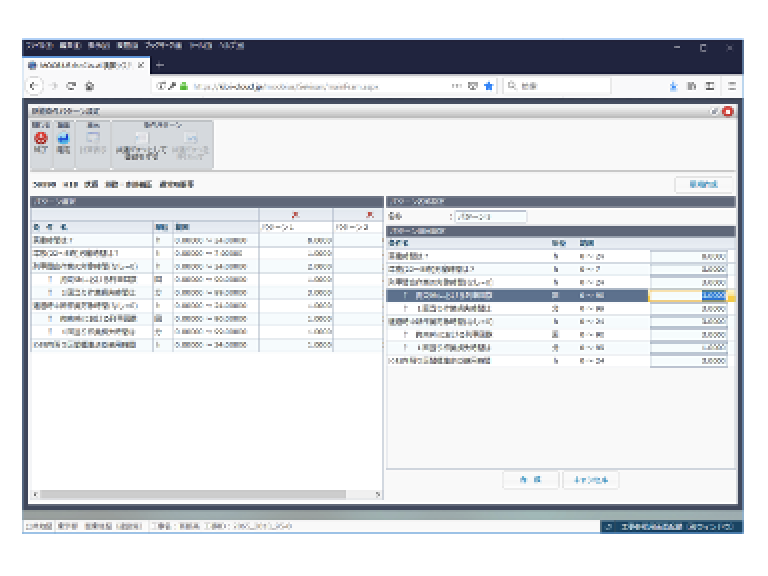Click the 8.0000 input in right panel
The height and width of the screenshot is (576, 768).
pyautogui.click(x=689, y=256)
